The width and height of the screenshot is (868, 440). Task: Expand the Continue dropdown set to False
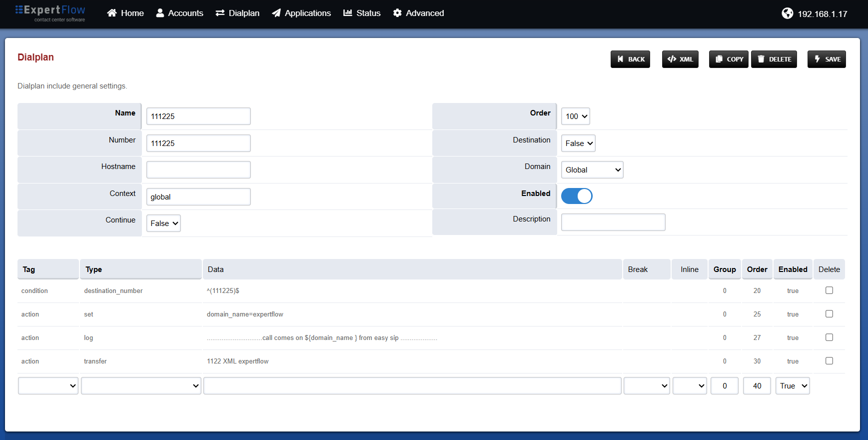163,223
